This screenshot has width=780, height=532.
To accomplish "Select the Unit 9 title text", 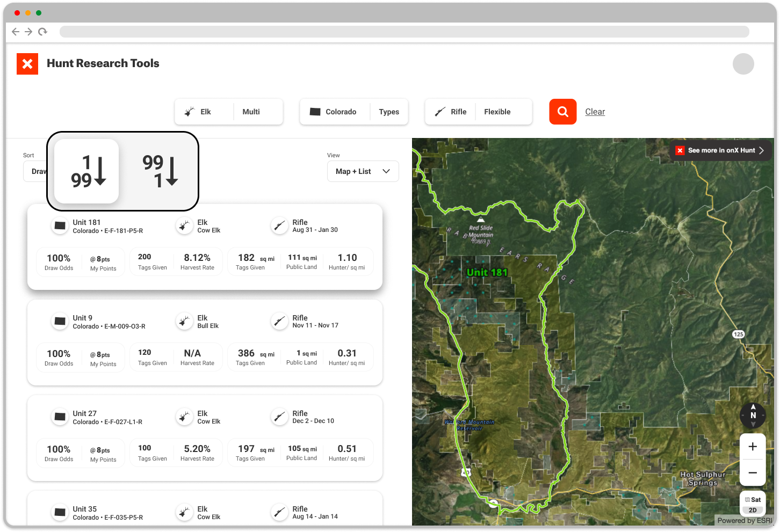I will point(83,318).
